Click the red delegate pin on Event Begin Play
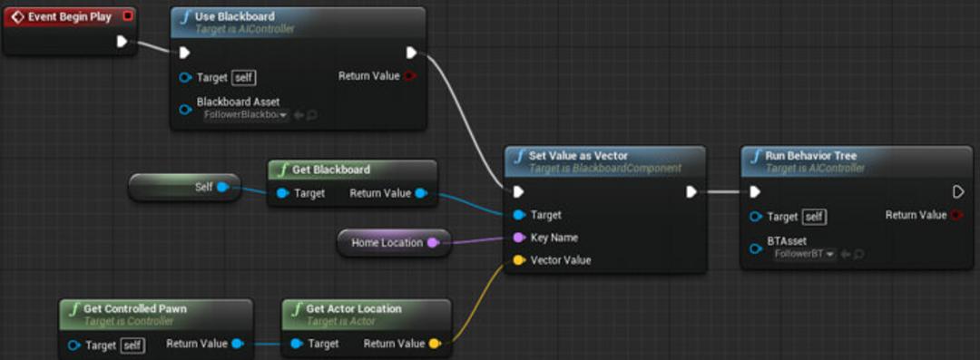Viewport: 980px width, 360px height. point(128,16)
